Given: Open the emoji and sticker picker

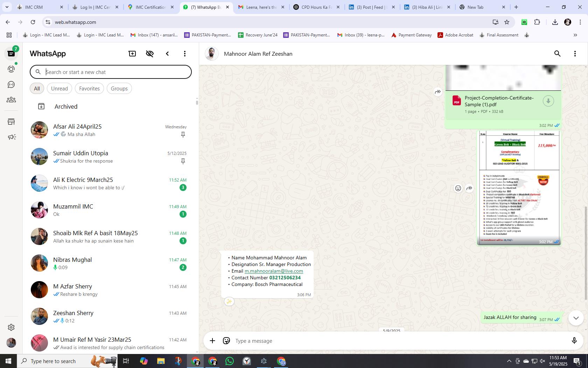Looking at the screenshot, I should coord(226,341).
